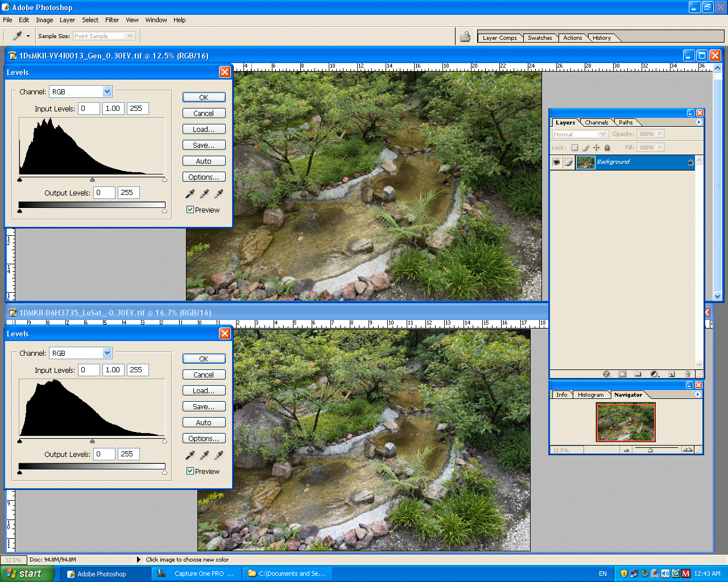Click black output slider in upper Levels dialog
The height and width of the screenshot is (582, 728).
click(x=20, y=211)
